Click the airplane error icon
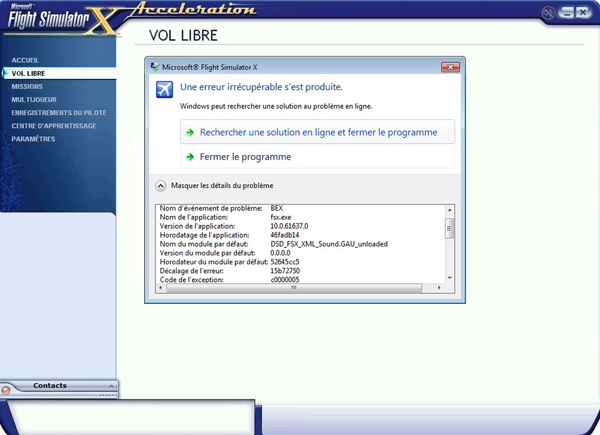Image resolution: width=600 pixels, height=435 pixels. 165,90
